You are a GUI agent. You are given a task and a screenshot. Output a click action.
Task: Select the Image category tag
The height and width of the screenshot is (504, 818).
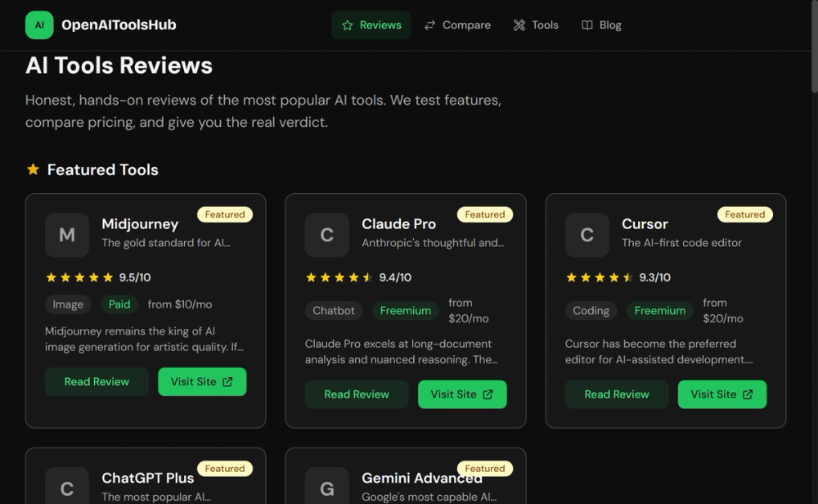pyautogui.click(x=68, y=304)
